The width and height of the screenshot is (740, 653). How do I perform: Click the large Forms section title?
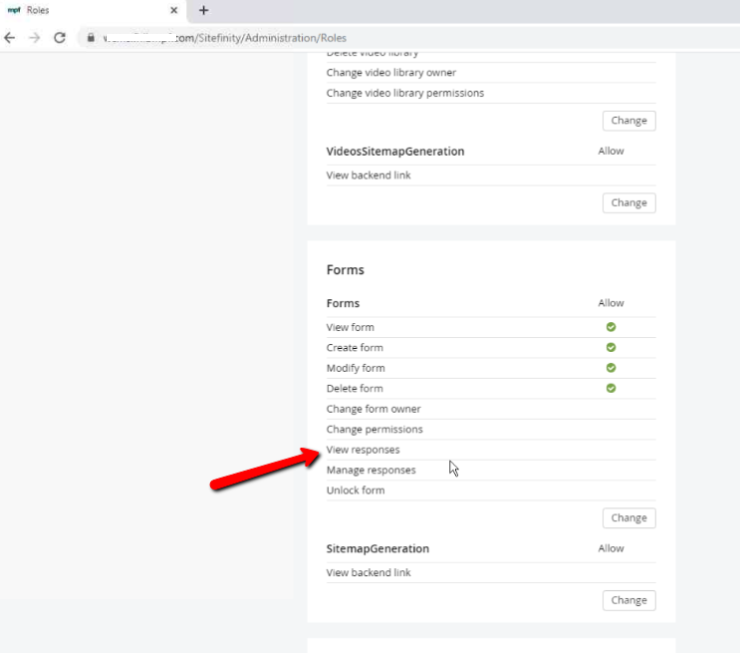point(345,270)
